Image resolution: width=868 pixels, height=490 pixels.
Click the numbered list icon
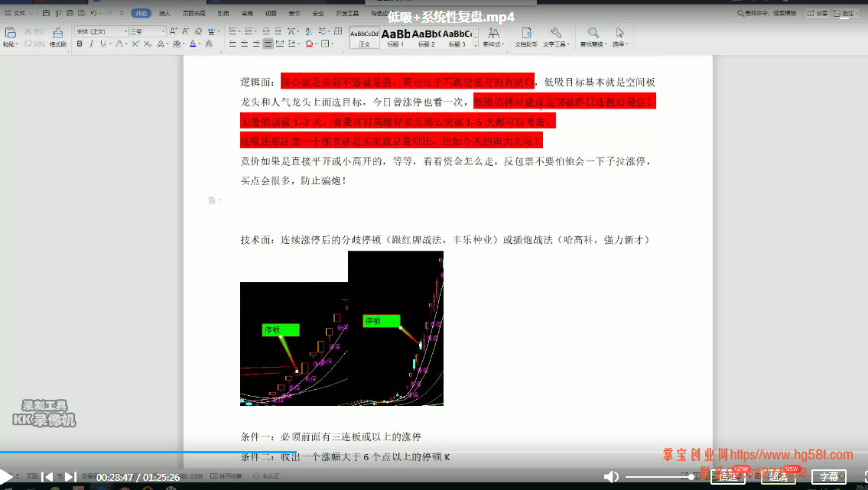tap(249, 31)
